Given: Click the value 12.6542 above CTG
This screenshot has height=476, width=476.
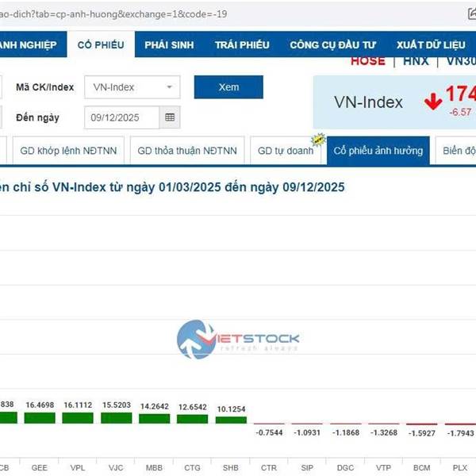Looking at the screenshot, I should 193,407.
